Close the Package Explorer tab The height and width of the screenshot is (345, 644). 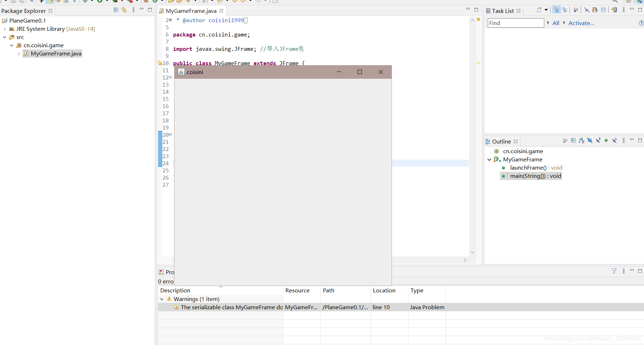pyautogui.click(x=50, y=11)
